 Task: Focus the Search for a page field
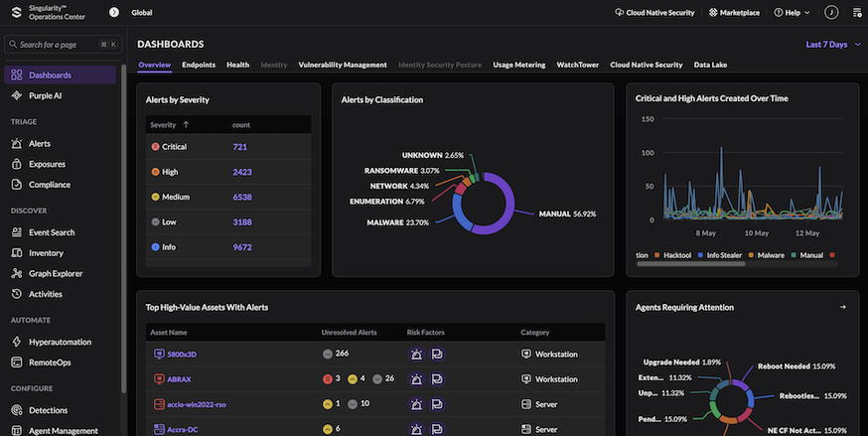point(64,45)
